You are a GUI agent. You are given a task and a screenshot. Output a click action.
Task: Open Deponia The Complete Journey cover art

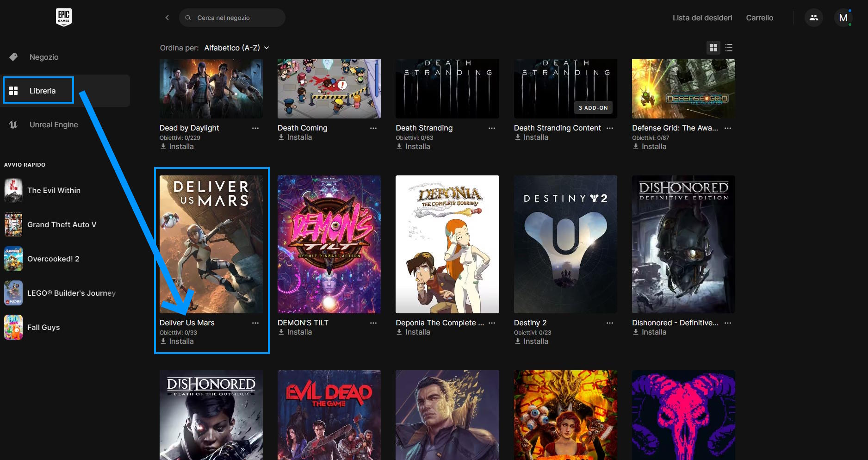[447, 244]
